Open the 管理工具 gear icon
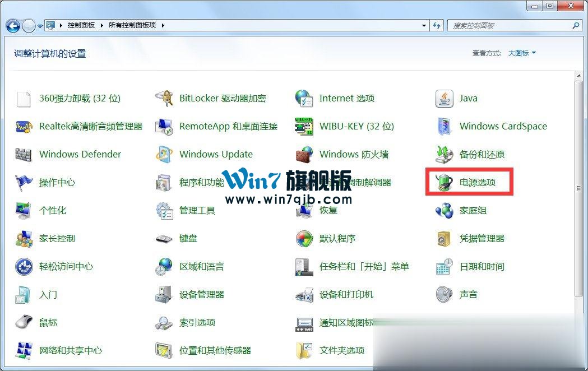 click(x=164, y=211)
